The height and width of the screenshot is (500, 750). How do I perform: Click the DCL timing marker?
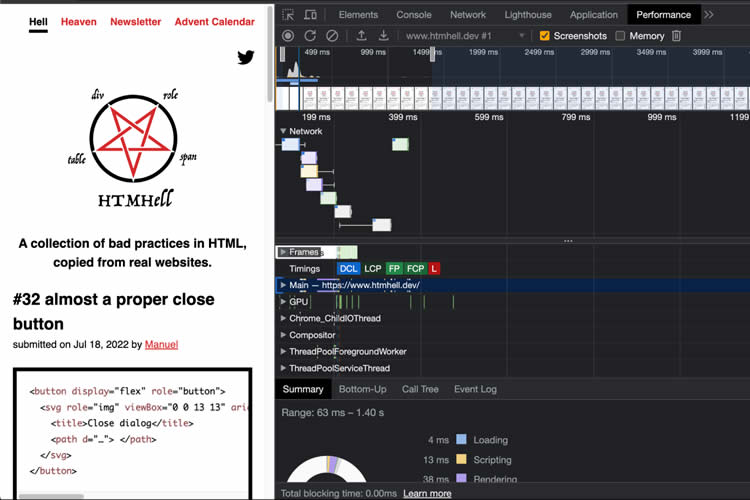[x=348, y=268]
